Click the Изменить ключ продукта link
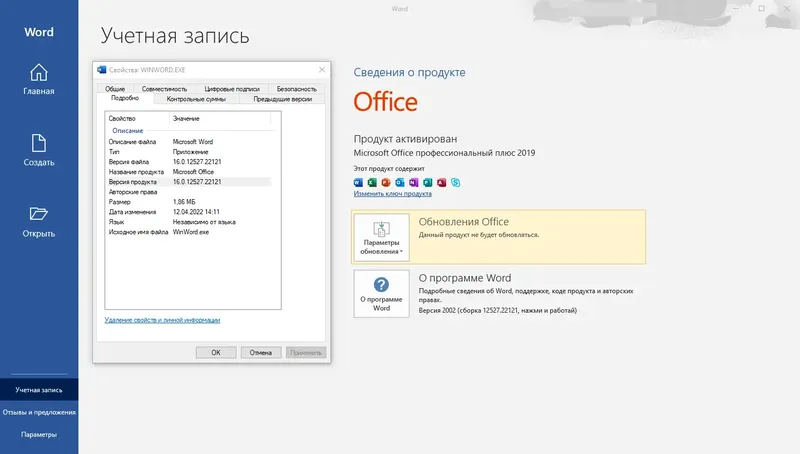Image resolution: width=800 pixels, height=454 pixels. pyautogui.click(x=392, y=194)
